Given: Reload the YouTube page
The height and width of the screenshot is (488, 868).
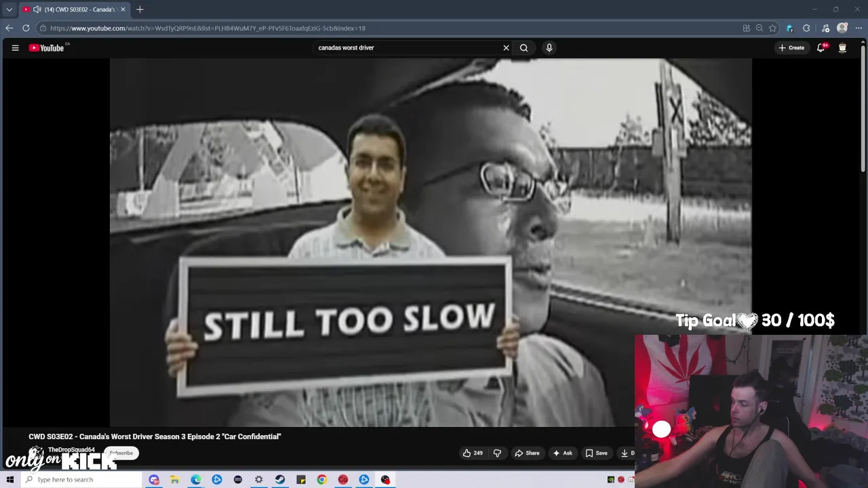Looking at the screenshot, I should tap(26, 28).
